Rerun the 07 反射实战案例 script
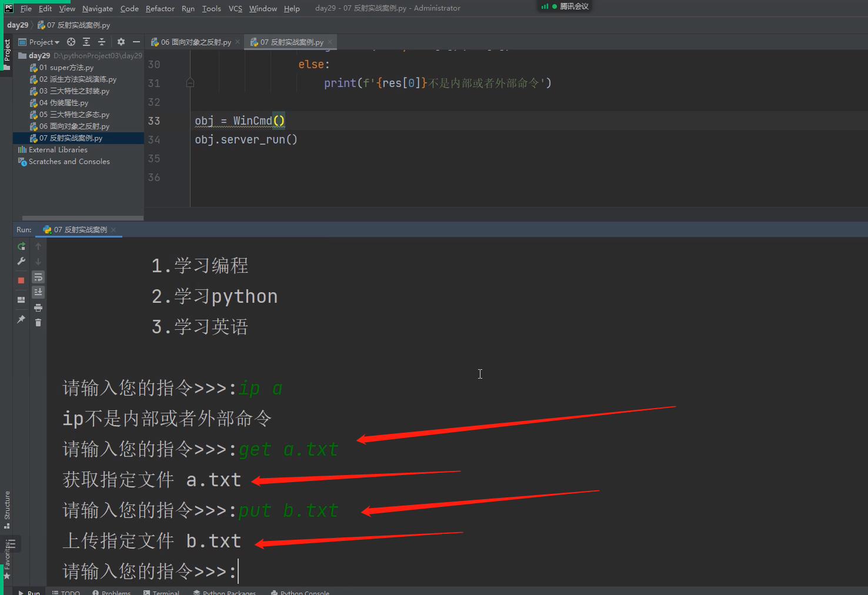 click(21, 246)
